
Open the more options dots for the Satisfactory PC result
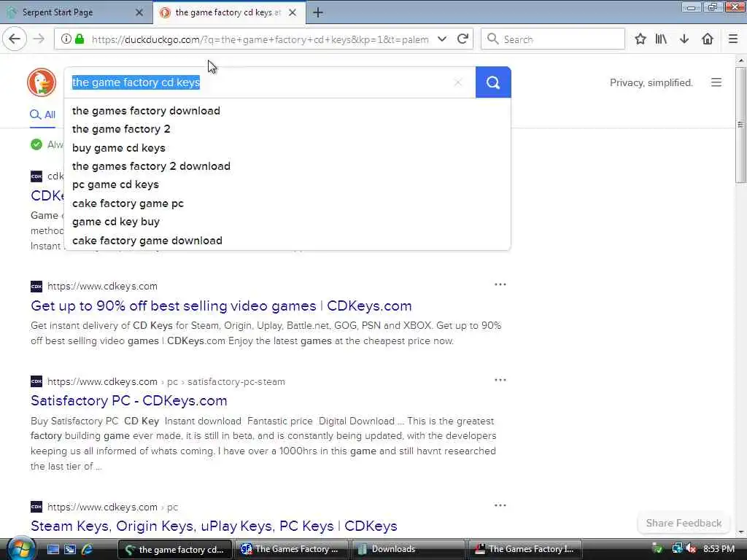[x=500, y=380]
